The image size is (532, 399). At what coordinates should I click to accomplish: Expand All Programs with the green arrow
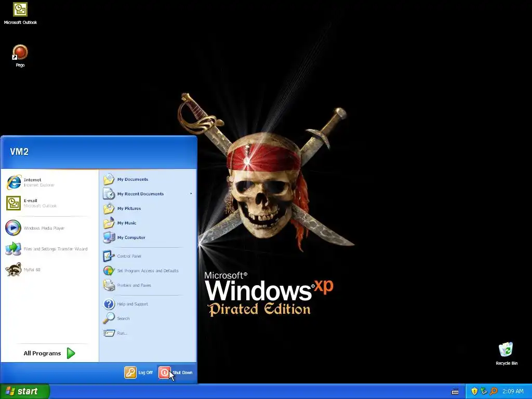[x=71, y=353]
